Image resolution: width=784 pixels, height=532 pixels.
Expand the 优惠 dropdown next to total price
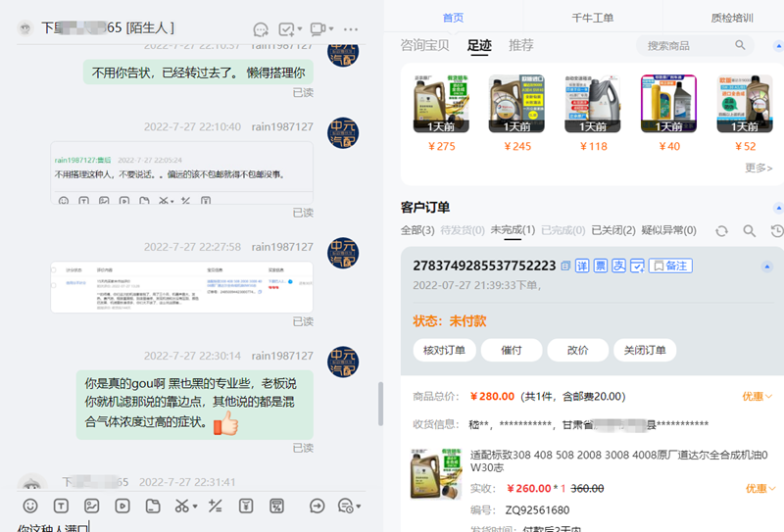click(x=758, y=397)
